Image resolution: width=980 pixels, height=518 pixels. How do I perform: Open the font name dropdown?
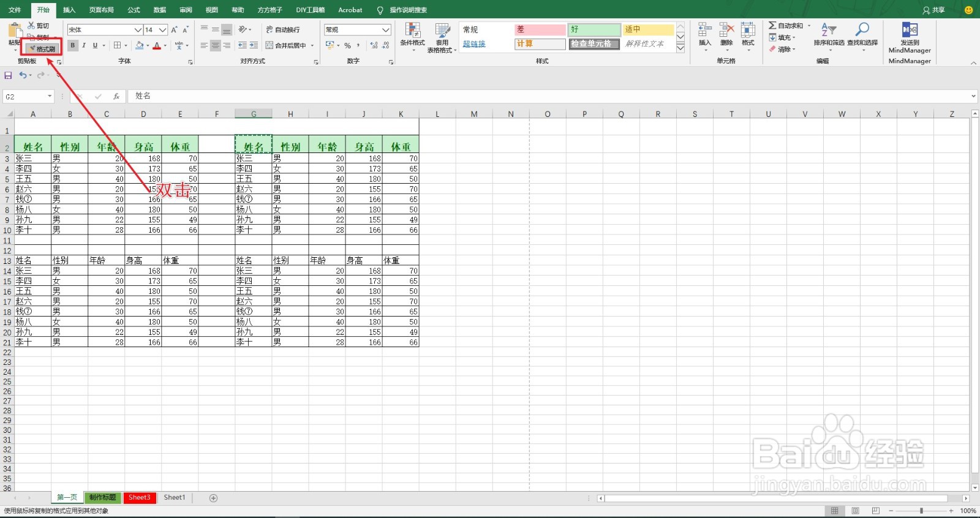pos(138,29)
